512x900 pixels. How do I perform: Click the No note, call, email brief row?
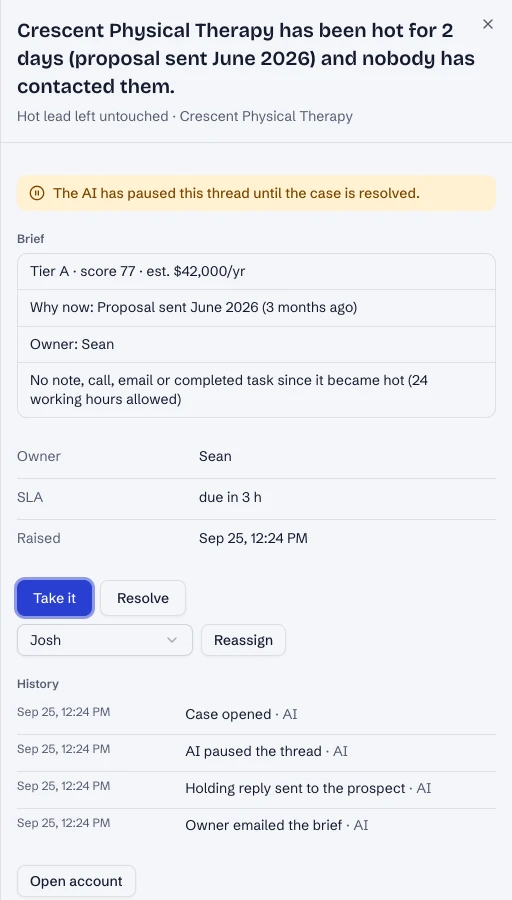256,390
